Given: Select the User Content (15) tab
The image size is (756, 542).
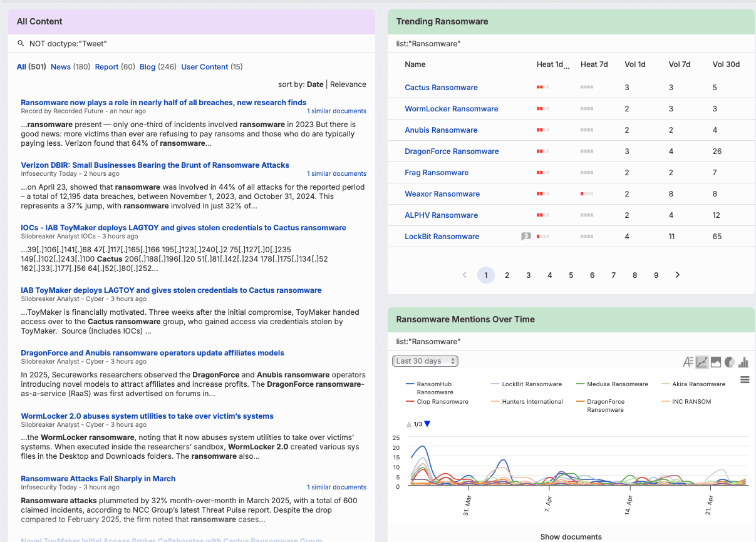Looking at the screenshot, I should 212,67.
